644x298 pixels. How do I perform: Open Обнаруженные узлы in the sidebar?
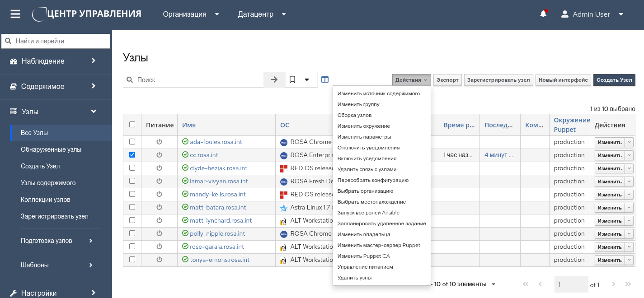point(51,149)
